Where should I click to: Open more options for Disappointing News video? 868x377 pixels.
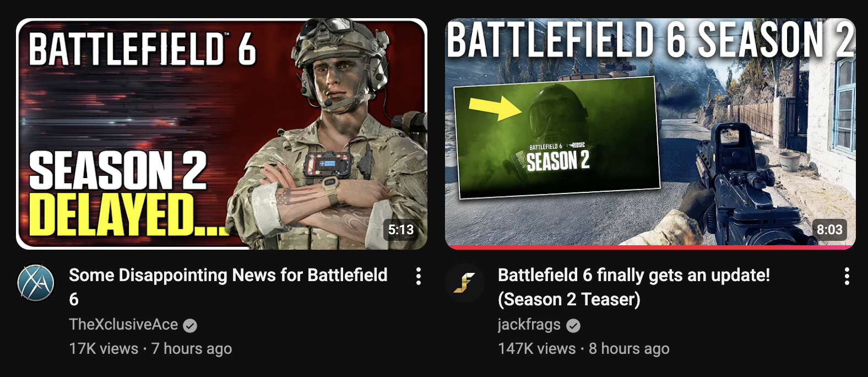(419, 276)
